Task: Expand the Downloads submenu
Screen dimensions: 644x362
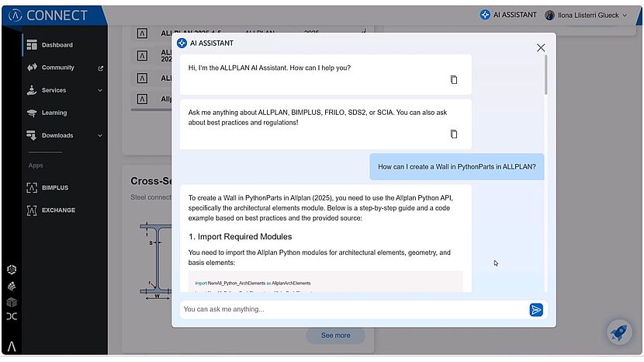Action: click(x=100, y=136)
